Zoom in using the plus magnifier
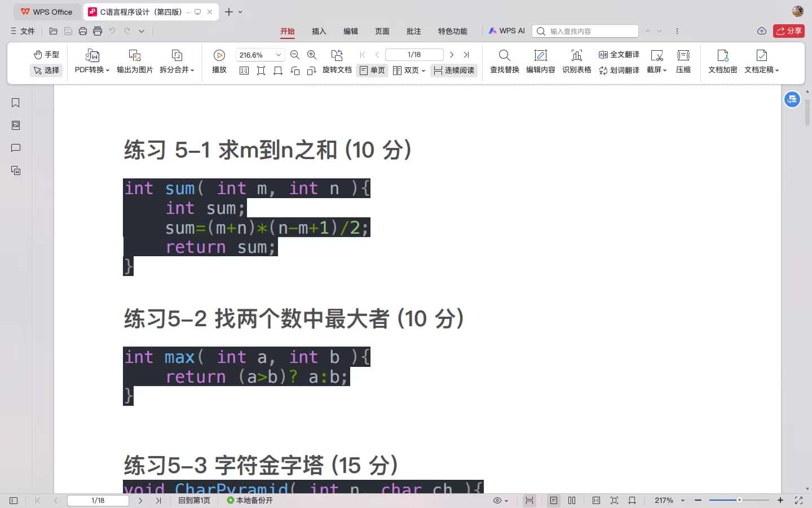The height and width of the screenshot is (508, 812). pyautogui.click(x=312, y=55)
